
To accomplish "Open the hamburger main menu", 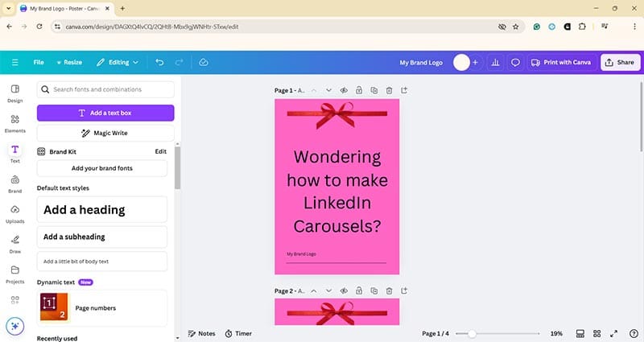I will point(14,63).
